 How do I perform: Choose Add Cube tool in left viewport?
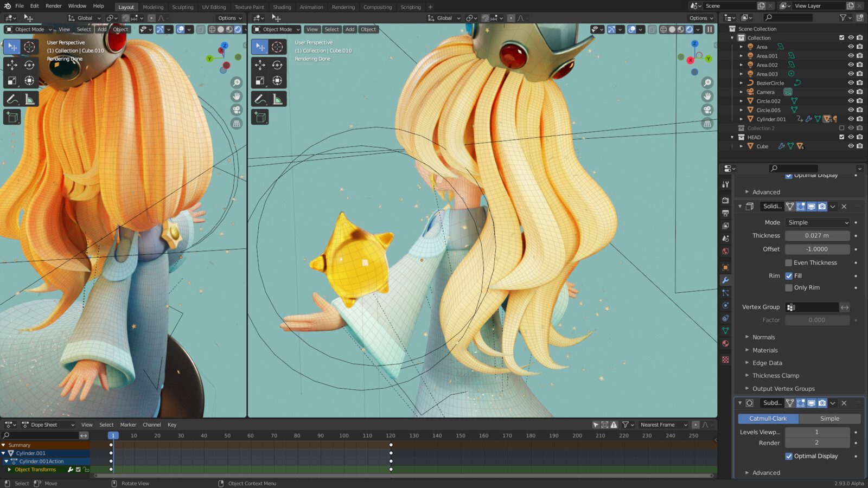coord(12,117)
